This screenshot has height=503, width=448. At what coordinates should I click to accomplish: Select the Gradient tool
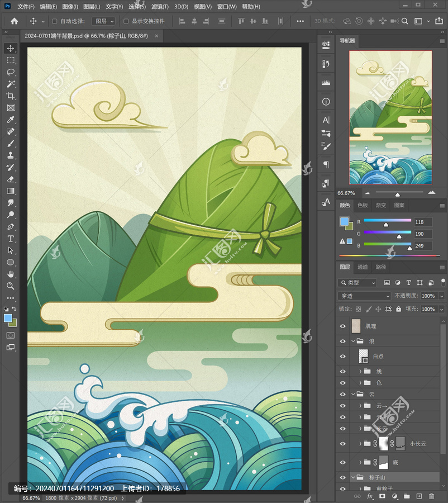(x=11, y=191)
